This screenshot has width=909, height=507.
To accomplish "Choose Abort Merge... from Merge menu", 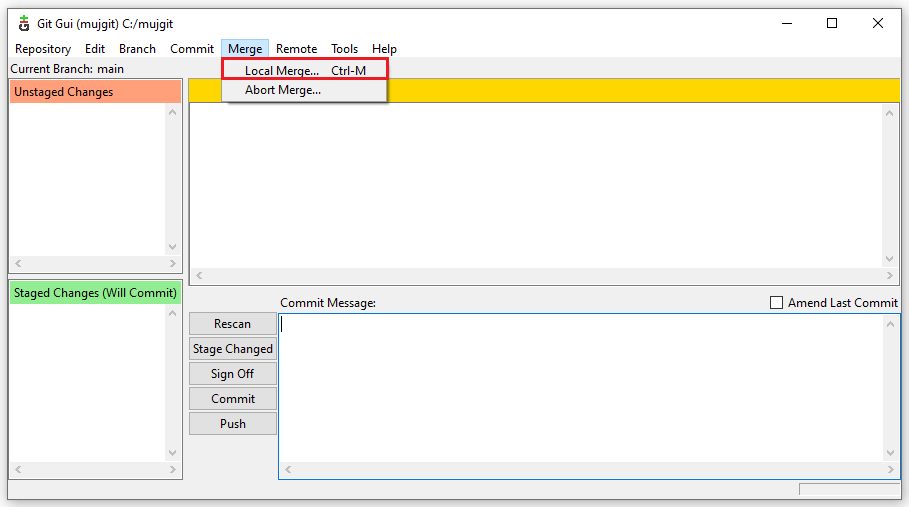I will pyautogui.click(x=305, y=90).
